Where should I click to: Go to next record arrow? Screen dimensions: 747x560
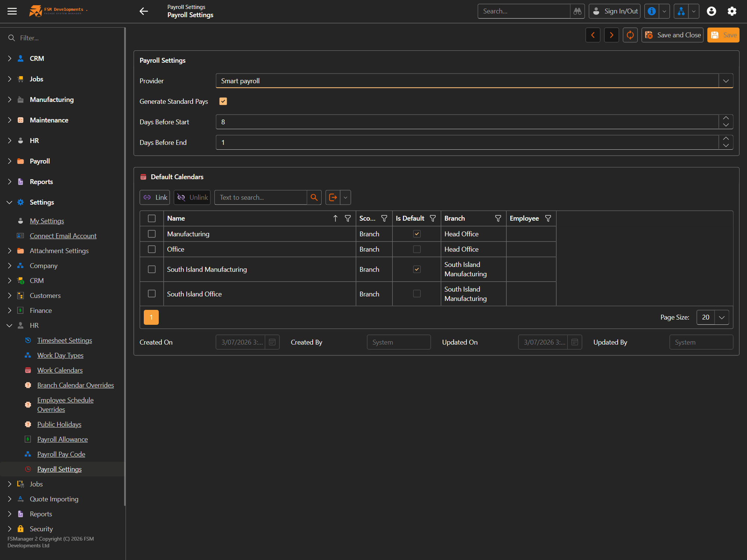[611, 35]
